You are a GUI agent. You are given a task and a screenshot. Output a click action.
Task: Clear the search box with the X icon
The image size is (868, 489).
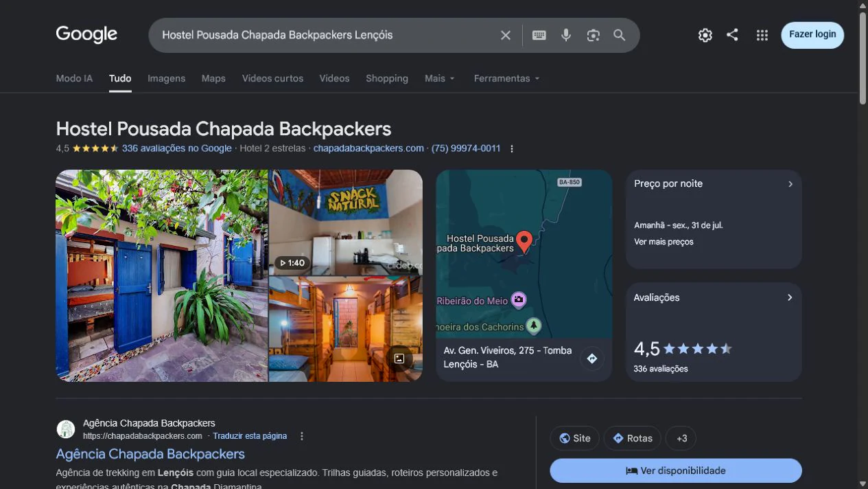point(506,35)
